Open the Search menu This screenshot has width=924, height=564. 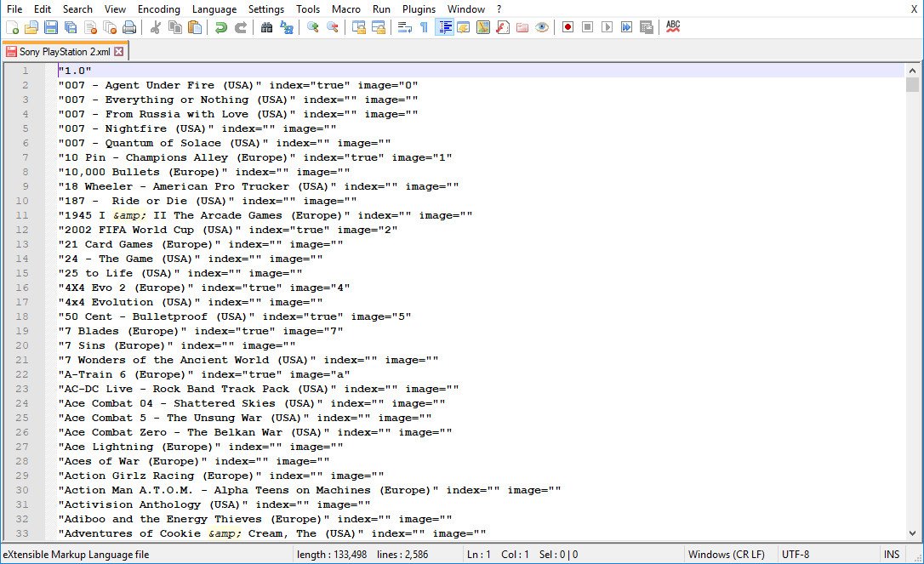tap(77, 9)
